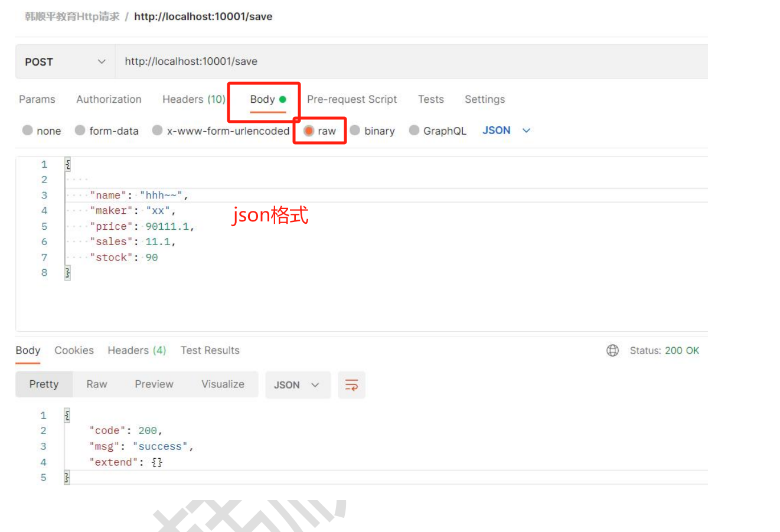Open the Test Results tab
780x532 pixels.
pyautogui.click(x=210, y=351)
